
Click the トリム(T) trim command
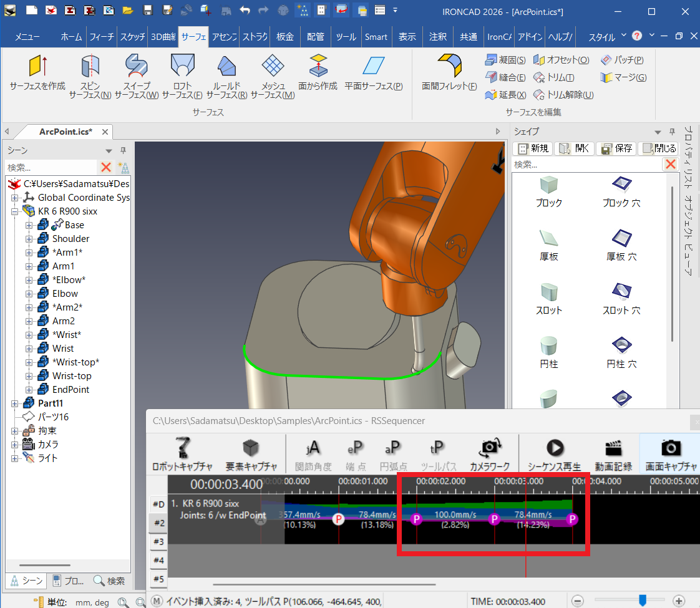point(554,77)
